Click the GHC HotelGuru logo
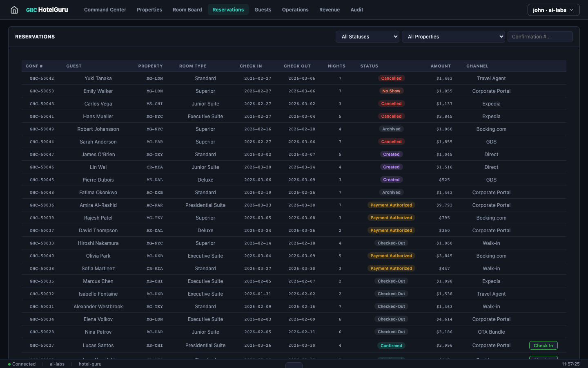 pos(47,9)
